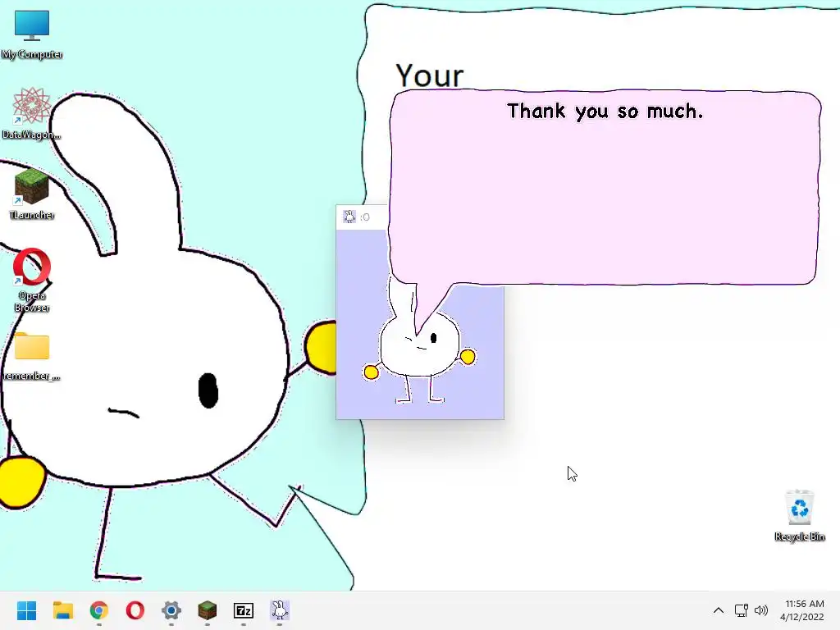Show hidden tray icons chevron
Image resolution: width=840 pixels, height=630 pixels.
coord(719,610)
